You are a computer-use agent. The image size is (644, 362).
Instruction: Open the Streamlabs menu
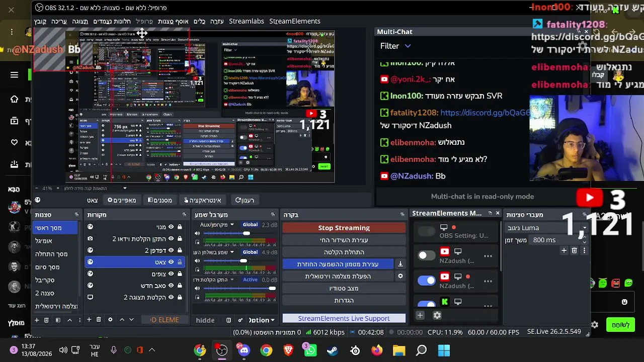pyautogui.click(x=247, y=21)
